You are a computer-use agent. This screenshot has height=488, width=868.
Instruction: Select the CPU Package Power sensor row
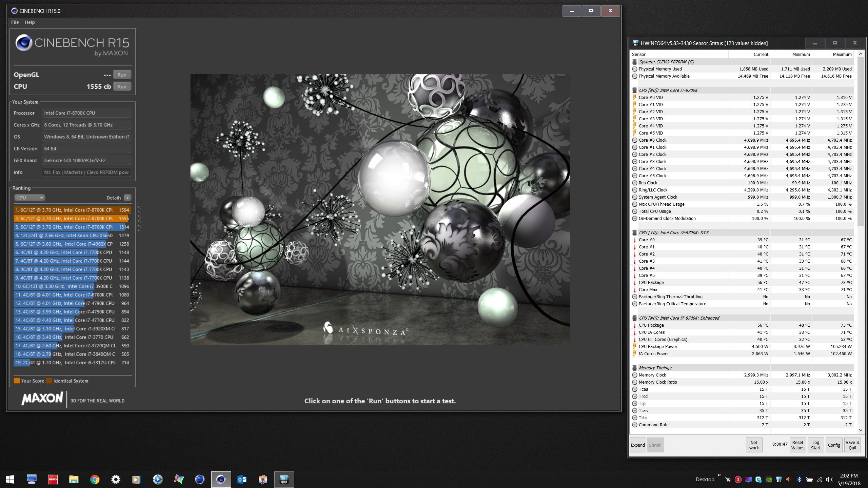pos(742,346)
